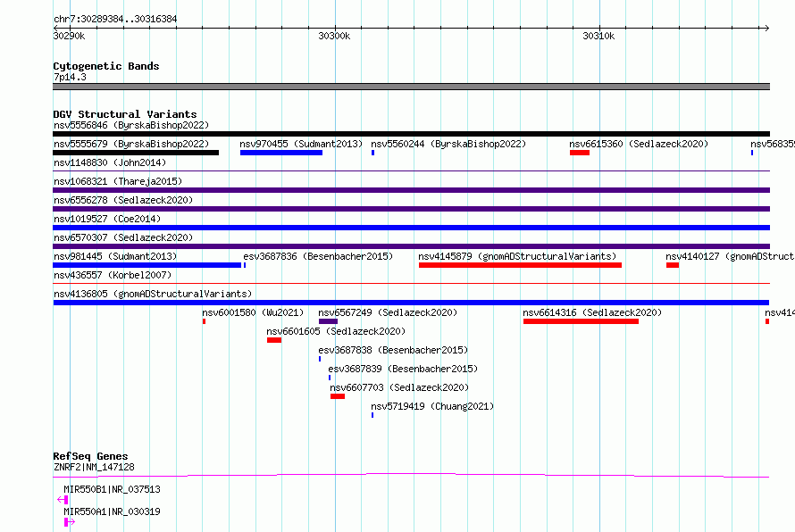Click the MIR550B1|NR_037513 gene label
795x532 pixels.
pos(112,489)
